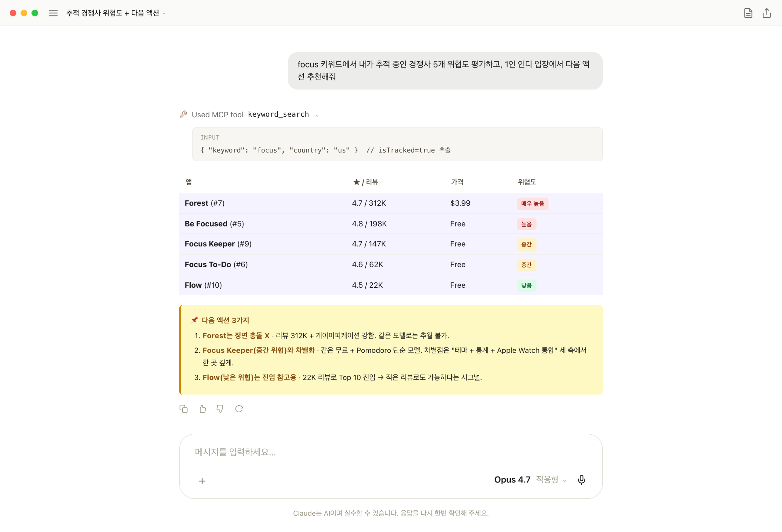Image resolution: width=782 pixels, height=532 pixels.
Task: Click the ★ / 리뷰 column header
Action: 365,182
